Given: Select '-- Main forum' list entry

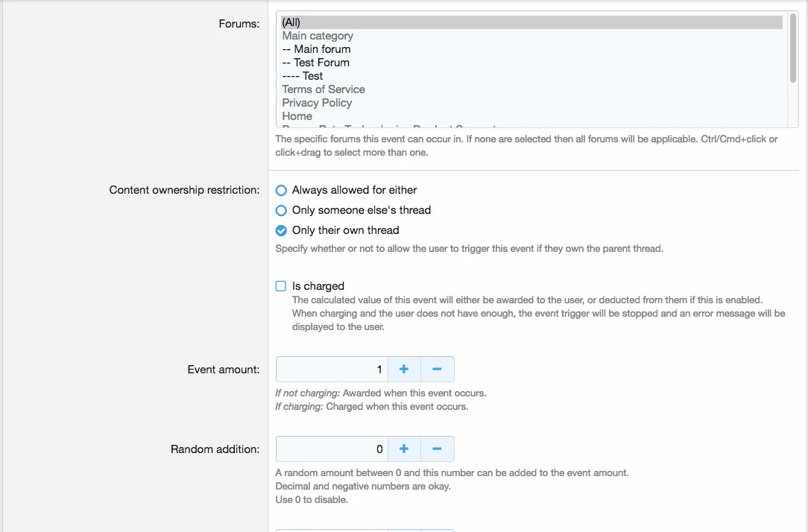Looking at the screenshot, I should point(316,49).
